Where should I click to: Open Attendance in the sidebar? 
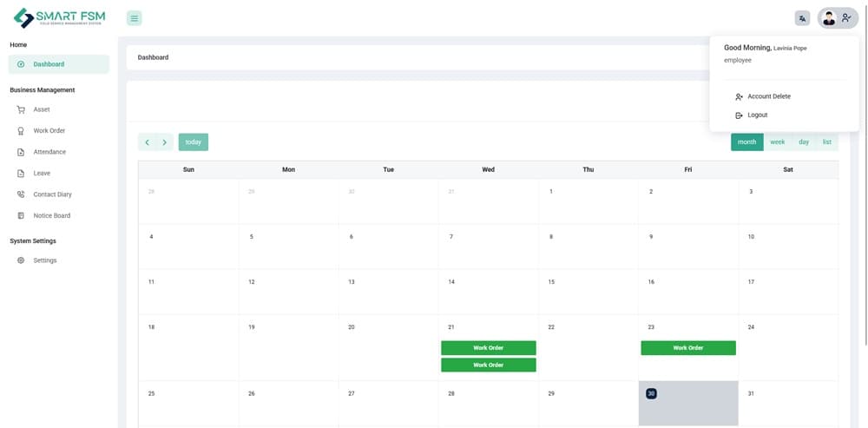pyautogui.click(x=49, y=152)
